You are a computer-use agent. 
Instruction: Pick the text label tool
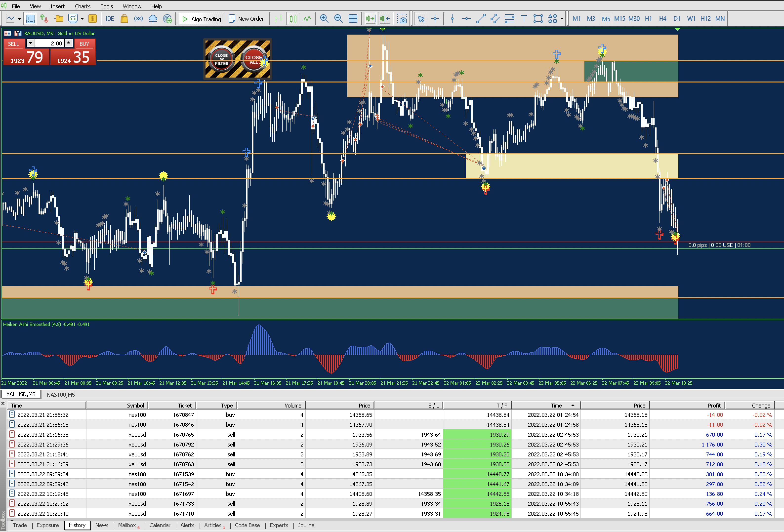point(524,19)
